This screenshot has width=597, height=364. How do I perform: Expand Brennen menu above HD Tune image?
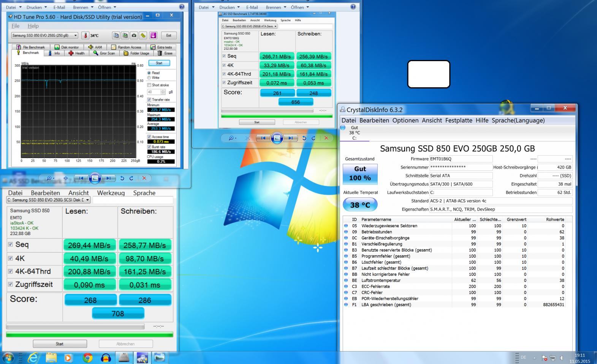point(83,7)
